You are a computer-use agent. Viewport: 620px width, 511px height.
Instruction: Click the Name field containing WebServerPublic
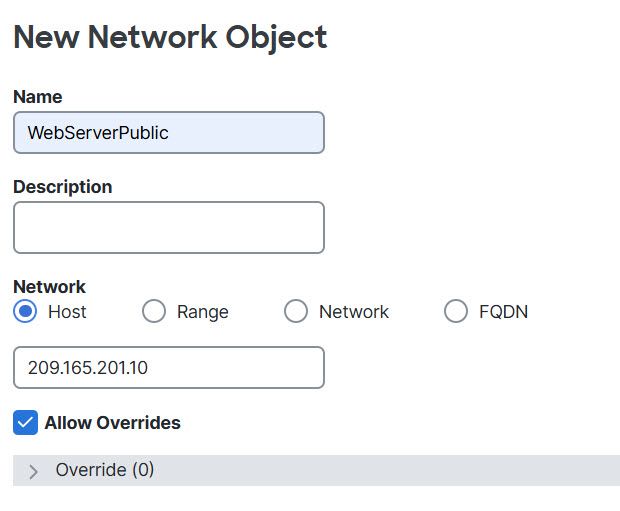click(168, 132)
